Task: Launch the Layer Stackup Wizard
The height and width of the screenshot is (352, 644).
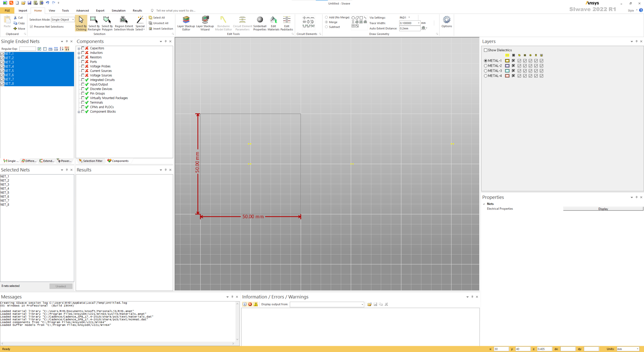Action: click(205, 23)
